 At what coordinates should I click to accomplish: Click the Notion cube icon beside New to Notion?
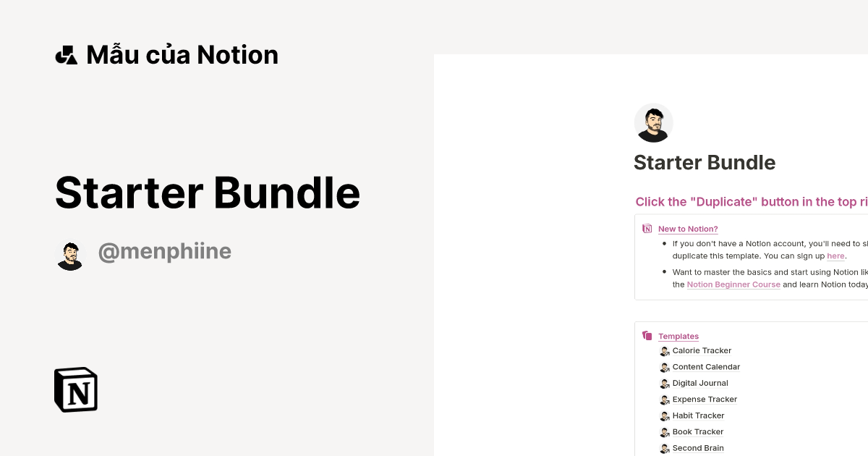647,227
